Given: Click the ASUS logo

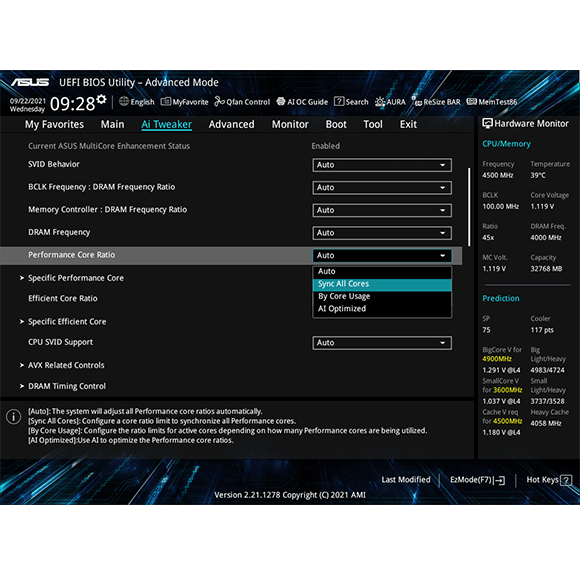Looking at the screenshot, I should 30,82.
